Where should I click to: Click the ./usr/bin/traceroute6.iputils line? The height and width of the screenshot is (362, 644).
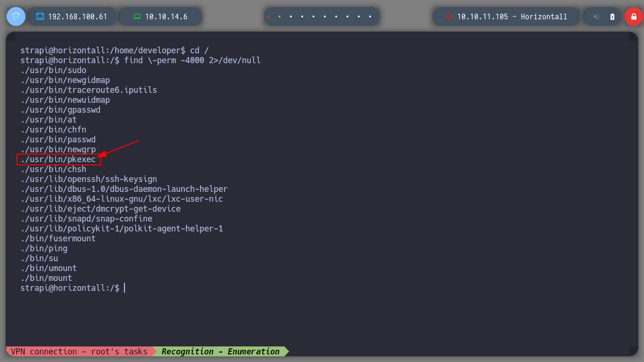89,90
